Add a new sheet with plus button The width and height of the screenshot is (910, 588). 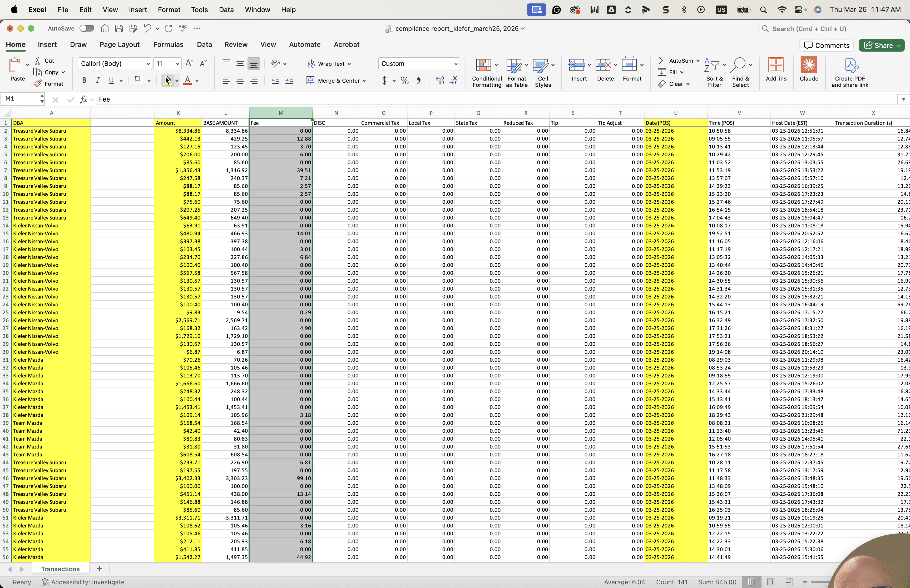click(99, 569)
